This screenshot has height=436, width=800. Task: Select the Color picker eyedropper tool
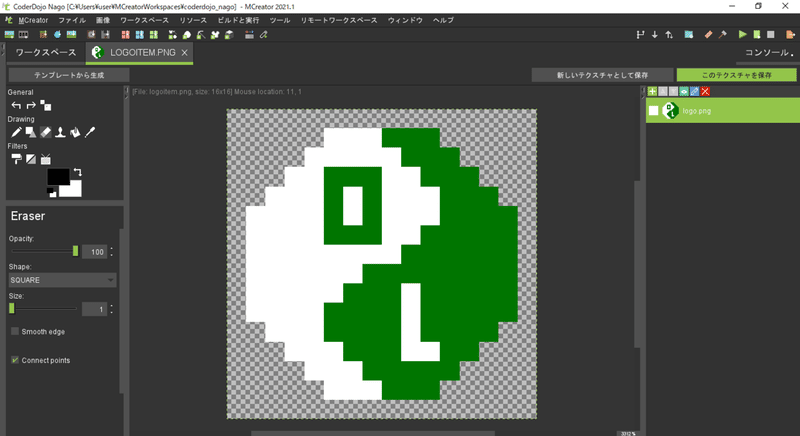pyautogui.click(x=90, y=132)
